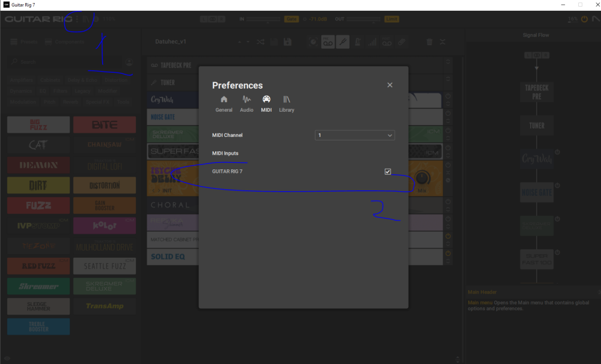
Task: Adjust the Psyche Delay Mix knob
Action: click(422, 178)
